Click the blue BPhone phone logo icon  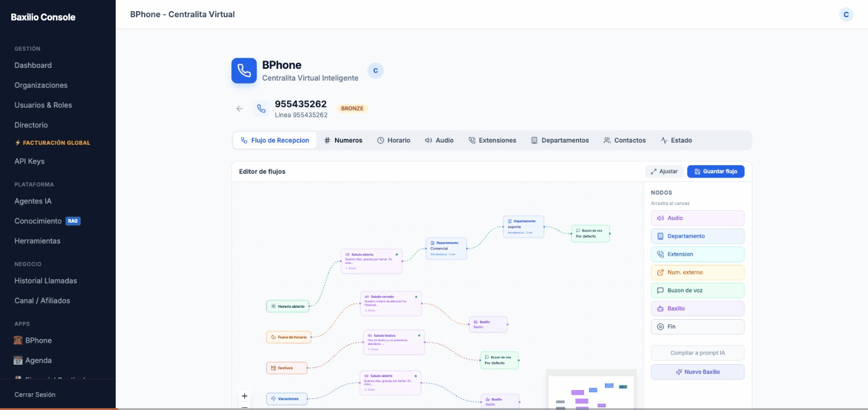pyautogui.click(x=244, y=71)
